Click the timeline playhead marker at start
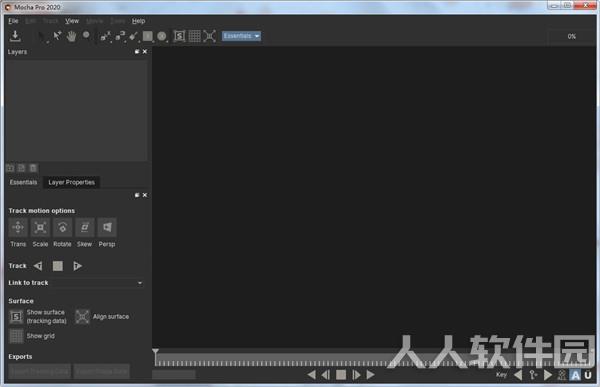This screenshot has width=600, height=387. [x=155, y=351]
